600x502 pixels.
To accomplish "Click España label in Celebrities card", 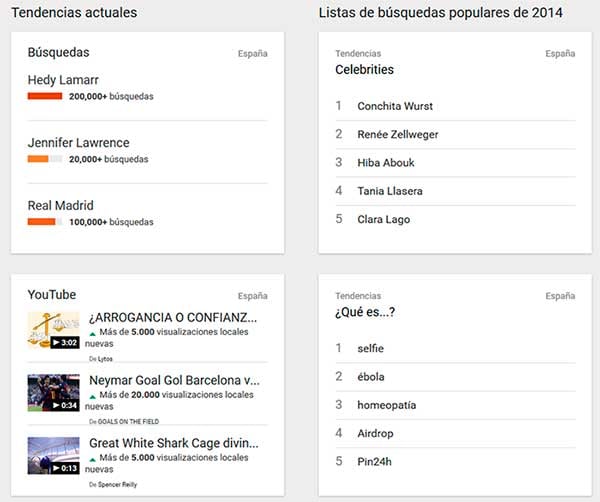I will pos(560,54).
